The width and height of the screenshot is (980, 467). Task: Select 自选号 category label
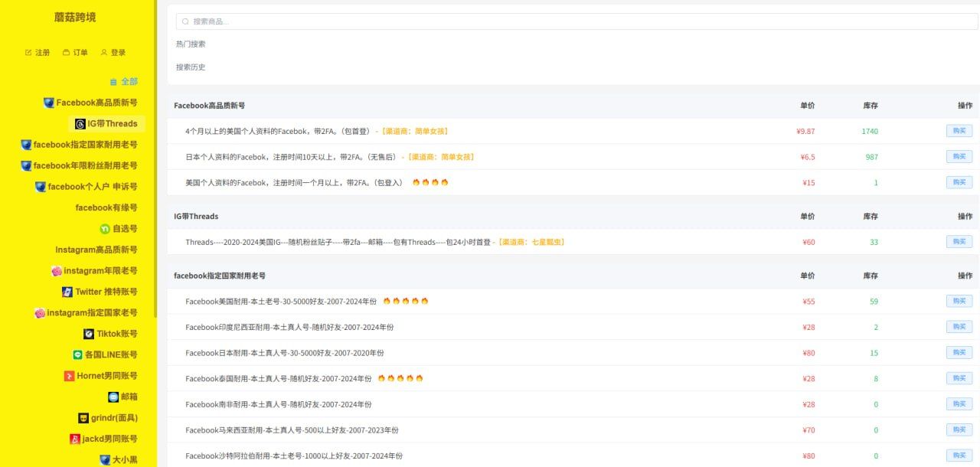(x=125, y=229)
